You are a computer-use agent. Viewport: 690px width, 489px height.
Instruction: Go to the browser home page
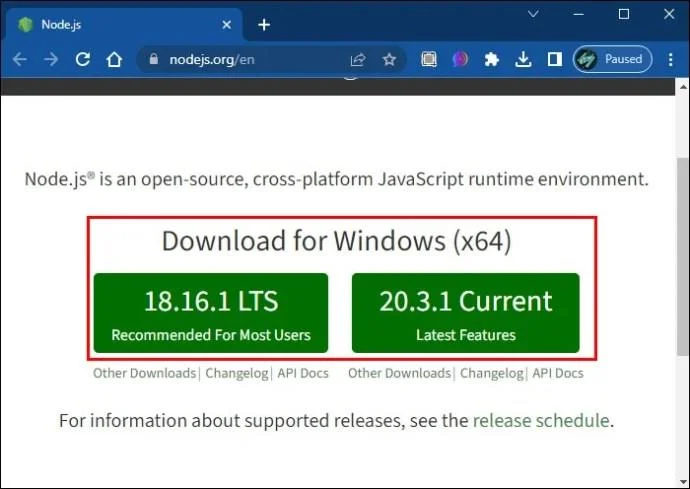tap(116, 59)
